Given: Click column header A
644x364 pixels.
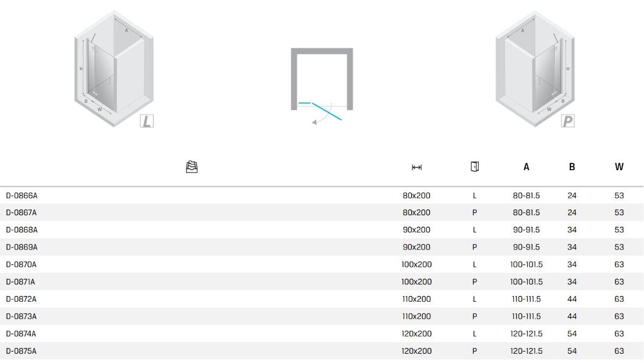Looking at the screenshot, I should [526, 167].
